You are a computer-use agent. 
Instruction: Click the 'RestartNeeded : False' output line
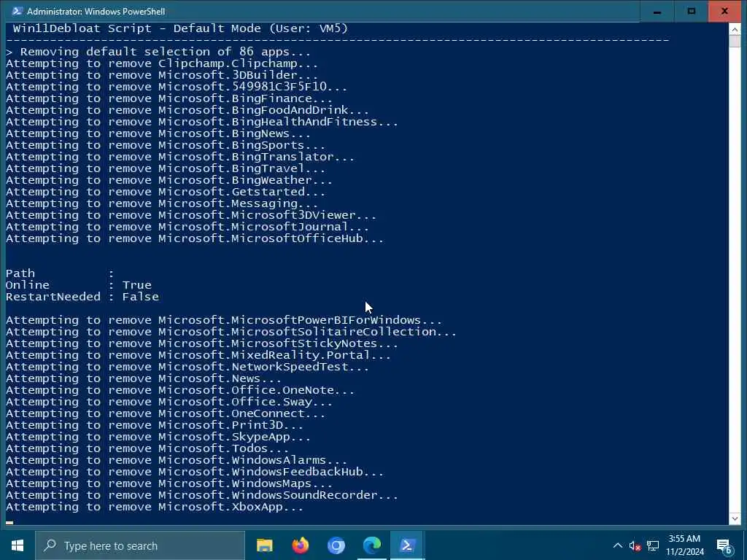point(82,297)
